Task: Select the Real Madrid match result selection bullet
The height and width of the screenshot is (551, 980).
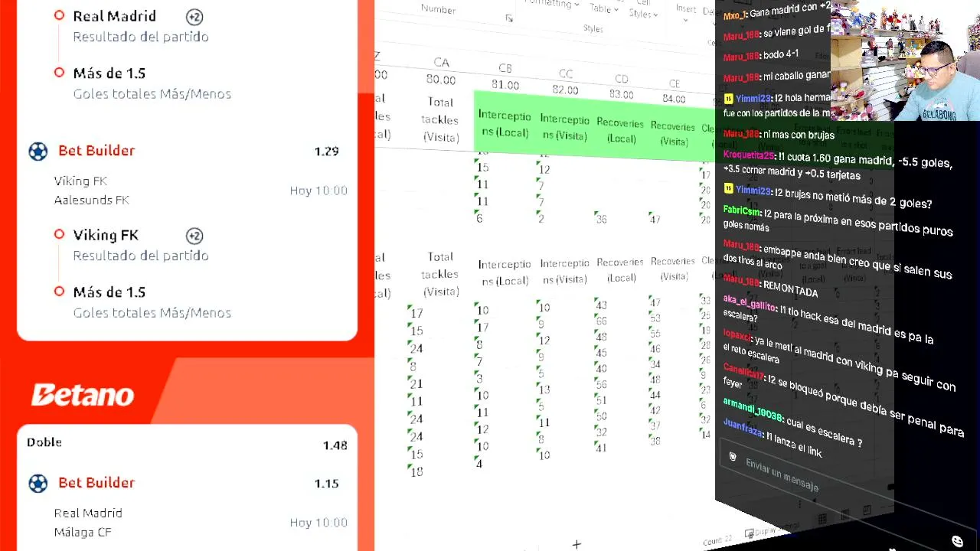Action: click(60, 15)
